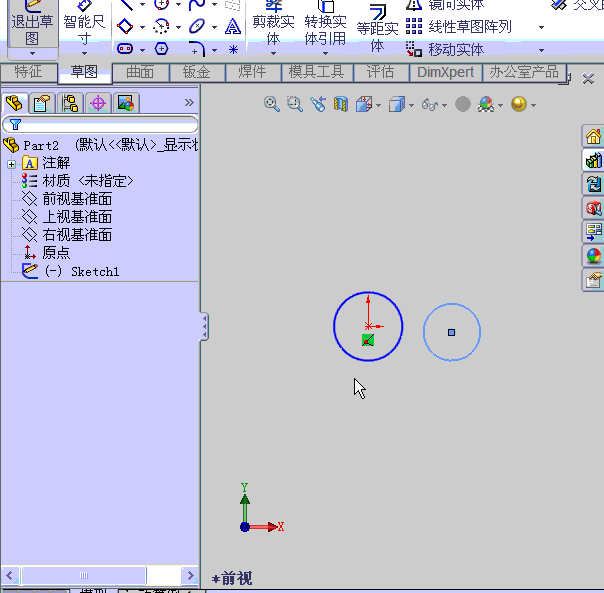The height and width of the screenshot is (593, 604).
Task: Open the 智能尺寸 dropdown arrow
Action: pos(84,53)
